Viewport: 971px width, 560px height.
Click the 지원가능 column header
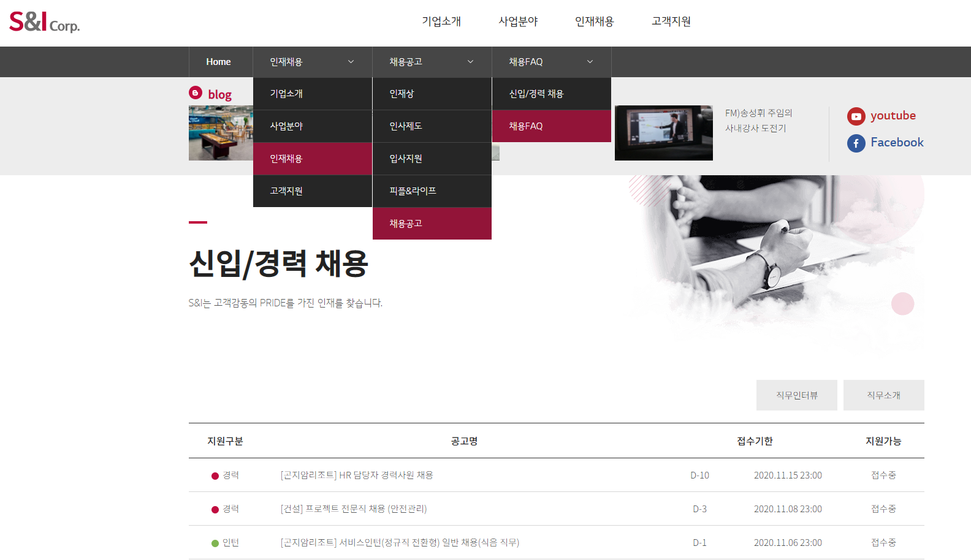(883, 441)
